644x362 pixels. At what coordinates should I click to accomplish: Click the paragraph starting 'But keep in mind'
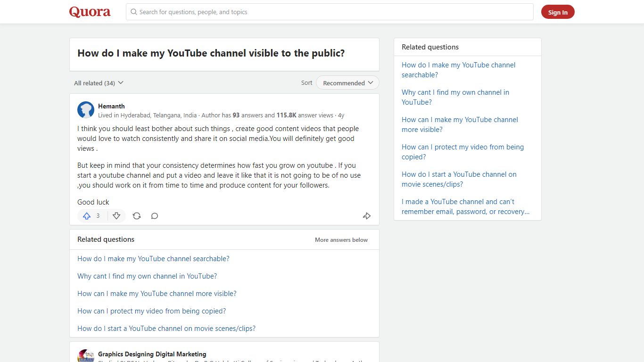219,175
